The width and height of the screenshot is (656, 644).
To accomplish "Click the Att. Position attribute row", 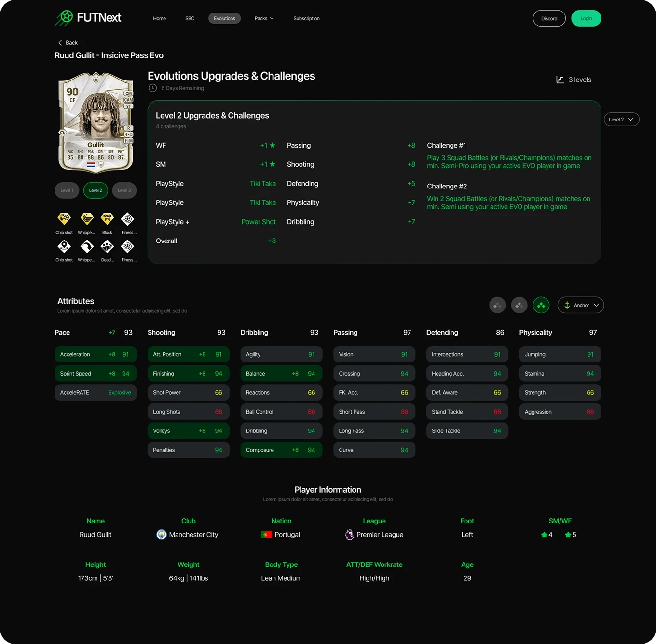I will (x=189, y=354).
